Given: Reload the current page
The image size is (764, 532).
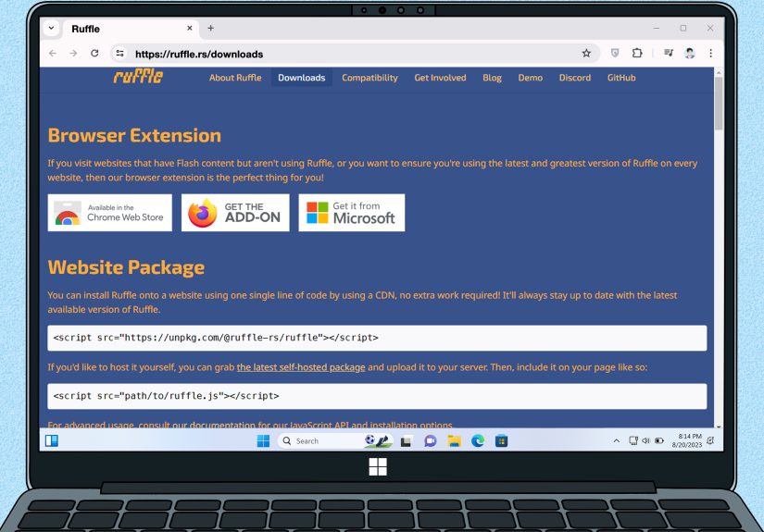Looking at the screenshot, I should [x=94, y=54].
